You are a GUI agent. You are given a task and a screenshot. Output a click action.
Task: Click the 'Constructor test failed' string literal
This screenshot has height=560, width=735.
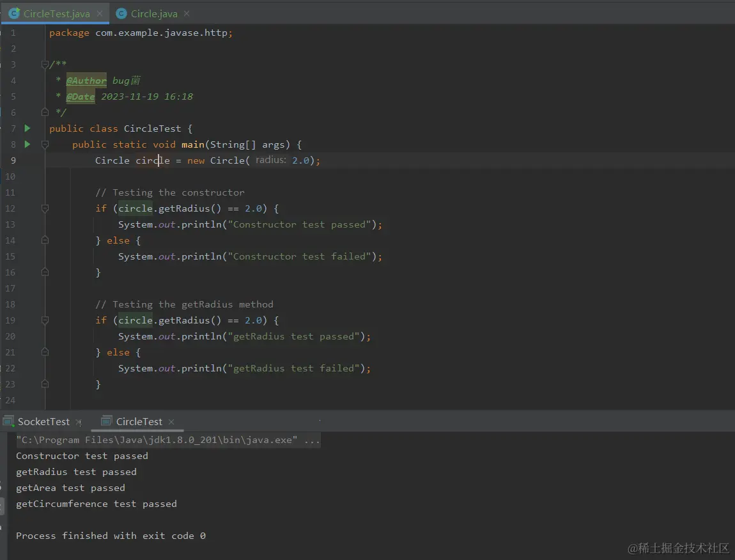pos(299,256)
